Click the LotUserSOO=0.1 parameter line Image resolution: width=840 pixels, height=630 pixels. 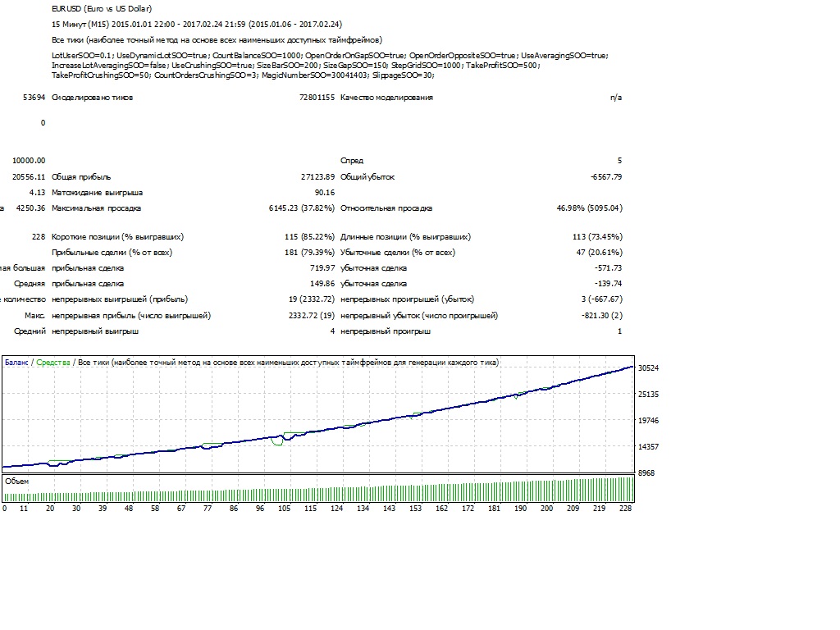click(x=330, y=55)
